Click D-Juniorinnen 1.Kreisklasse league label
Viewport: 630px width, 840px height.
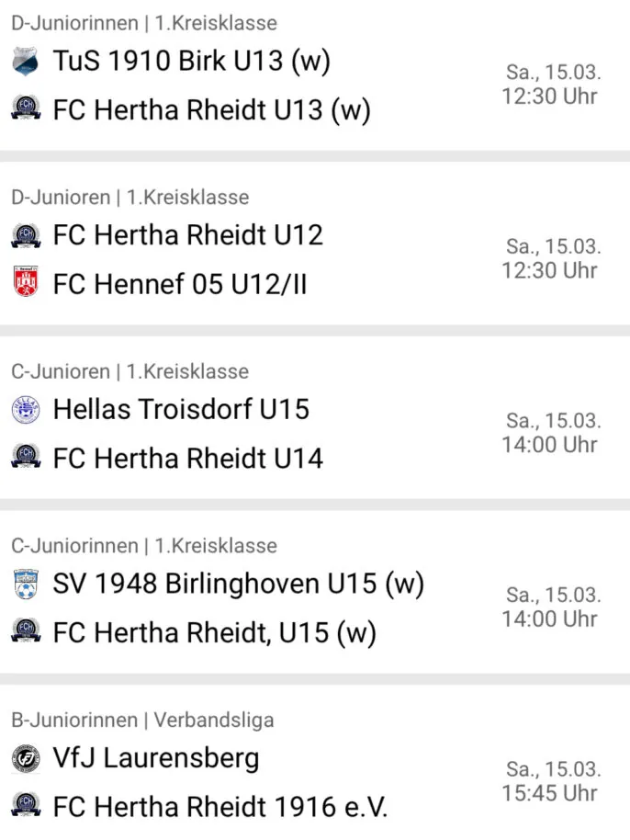(144, 23)
